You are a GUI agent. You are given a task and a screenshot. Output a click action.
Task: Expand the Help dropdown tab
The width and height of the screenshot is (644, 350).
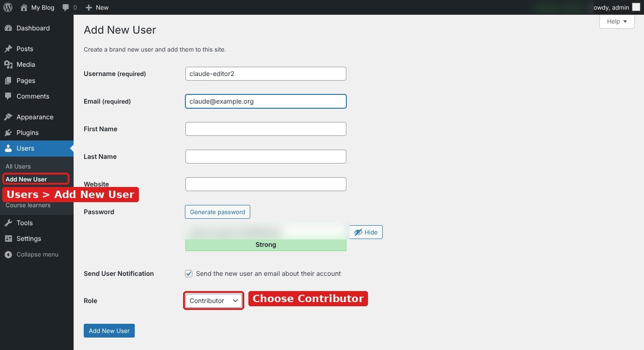tap(617, 22)
